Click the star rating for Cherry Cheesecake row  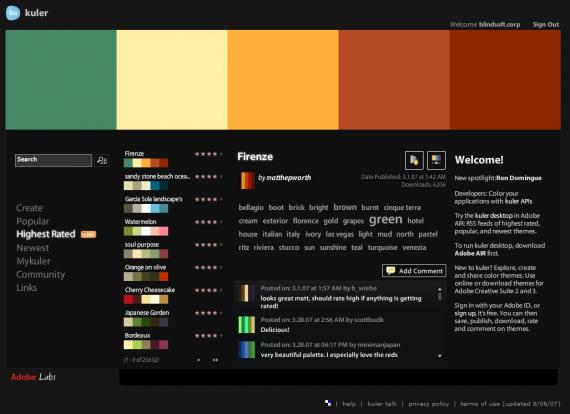(x=208, y=290)
